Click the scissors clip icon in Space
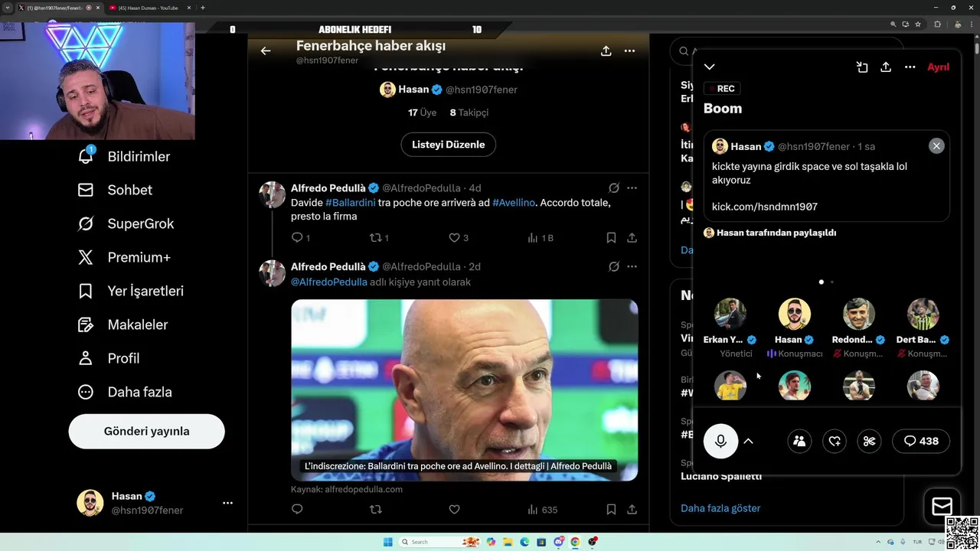 tap(869, 441)
